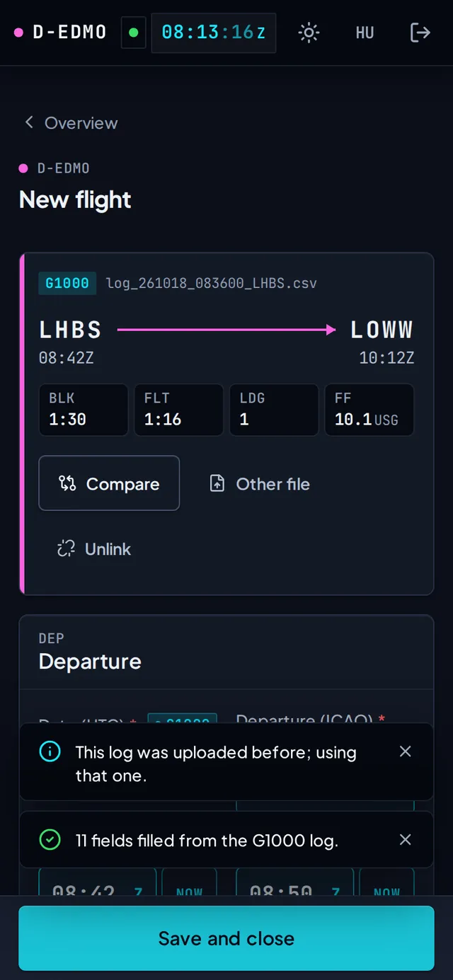453x980 pixels.
Task: Dismiss the 'log was uploaded before' notification
Action: [x=405, y=751]
